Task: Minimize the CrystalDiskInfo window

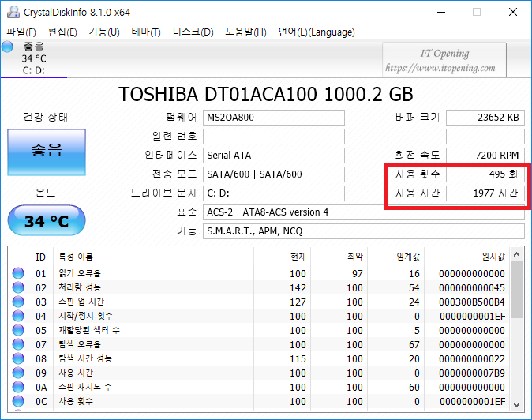Action: coord(441,12)
